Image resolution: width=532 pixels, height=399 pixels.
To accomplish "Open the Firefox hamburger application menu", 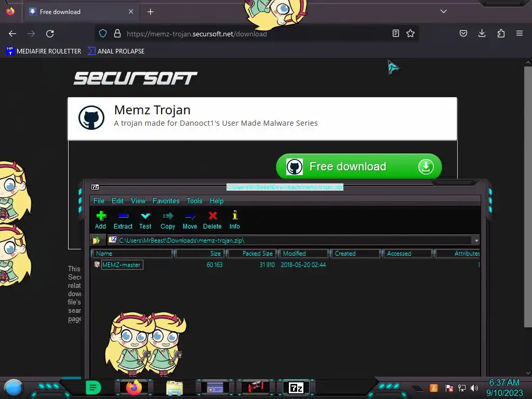I will (x=520, y=33).
